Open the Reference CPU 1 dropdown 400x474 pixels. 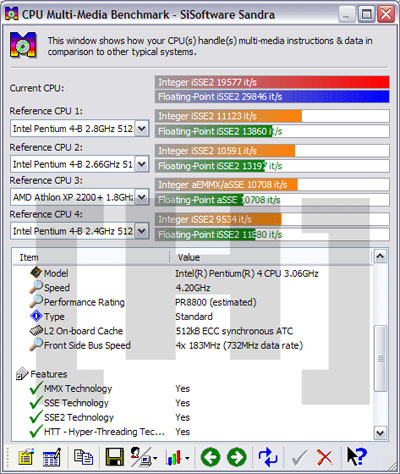(x=142, y=128)
